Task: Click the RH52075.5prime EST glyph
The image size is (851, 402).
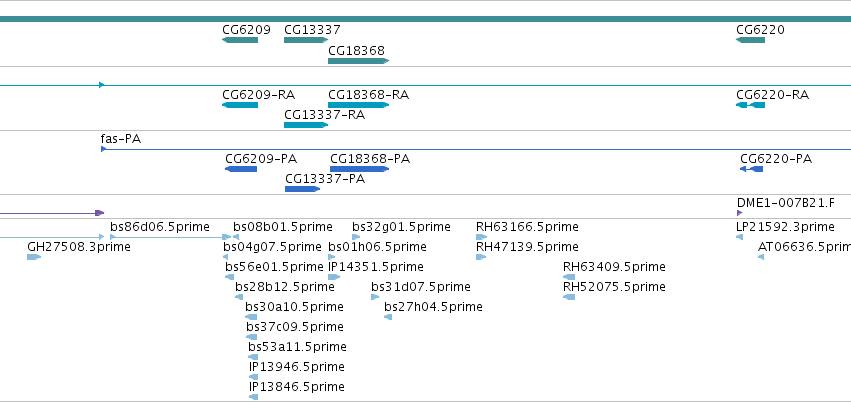Action: (569, 297)
